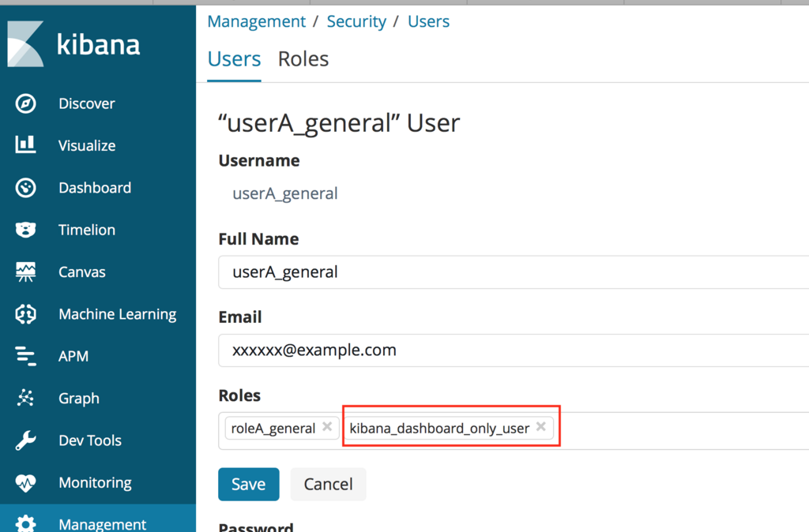The image size is (809, 532).
Task: Click the Kibana logo icon
Action: [25, 44]
